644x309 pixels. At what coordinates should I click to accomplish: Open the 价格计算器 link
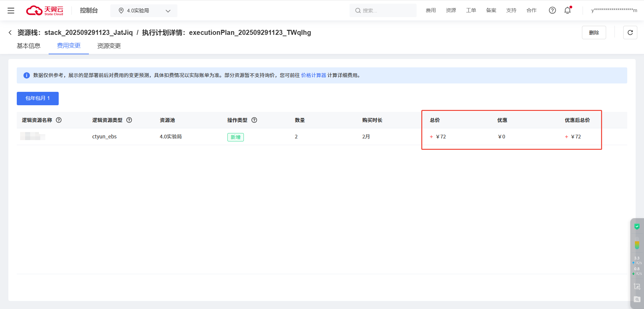pos(313,75)
